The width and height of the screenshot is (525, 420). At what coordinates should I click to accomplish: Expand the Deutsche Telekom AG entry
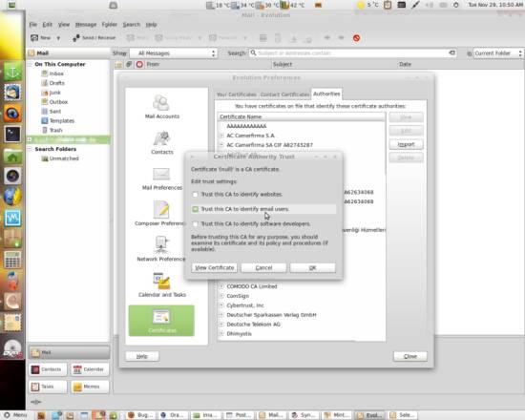(221, 325)
